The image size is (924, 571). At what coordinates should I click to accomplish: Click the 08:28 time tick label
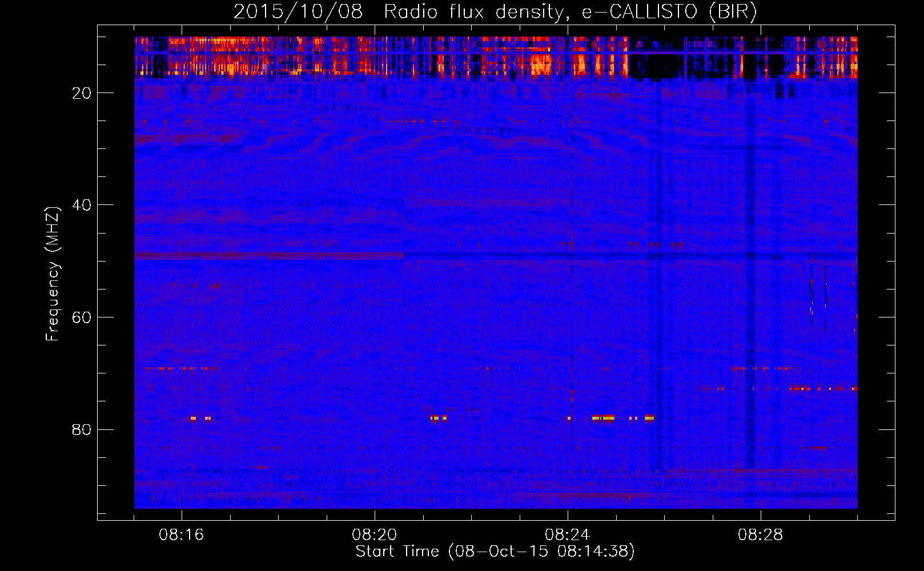pos(761,535)
